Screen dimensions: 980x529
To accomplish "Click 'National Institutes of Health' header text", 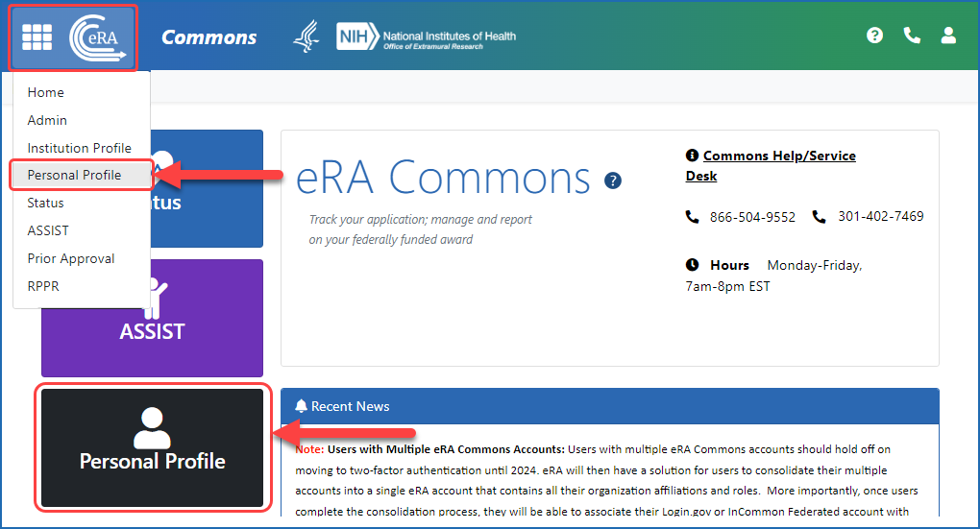I will (x=450, y=36).
